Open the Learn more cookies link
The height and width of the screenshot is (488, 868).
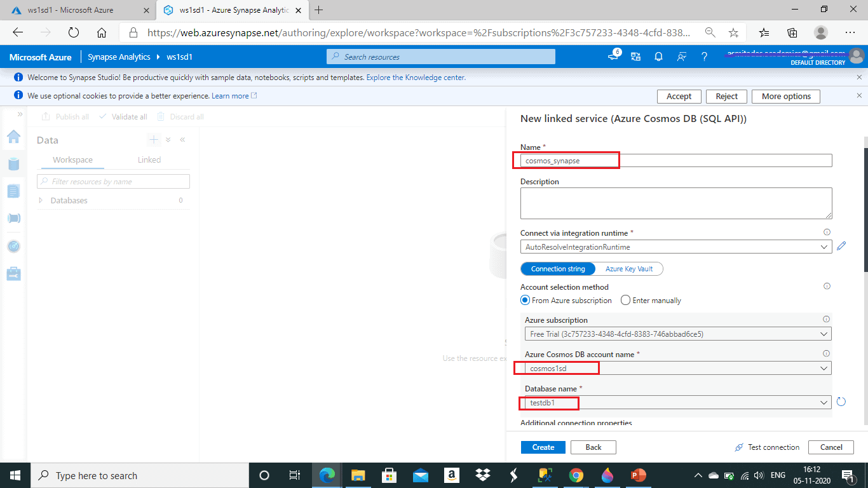click(x=234, y=96)
